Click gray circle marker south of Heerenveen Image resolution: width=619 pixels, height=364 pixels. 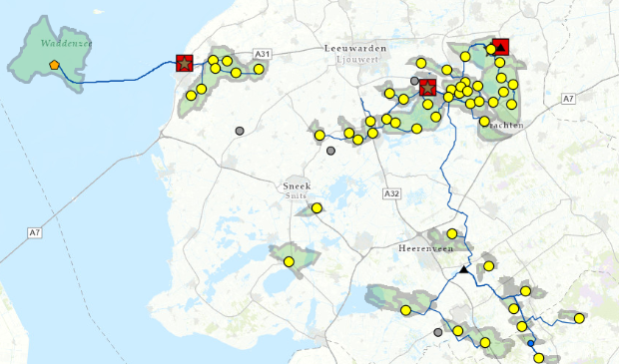coord(438,332)
